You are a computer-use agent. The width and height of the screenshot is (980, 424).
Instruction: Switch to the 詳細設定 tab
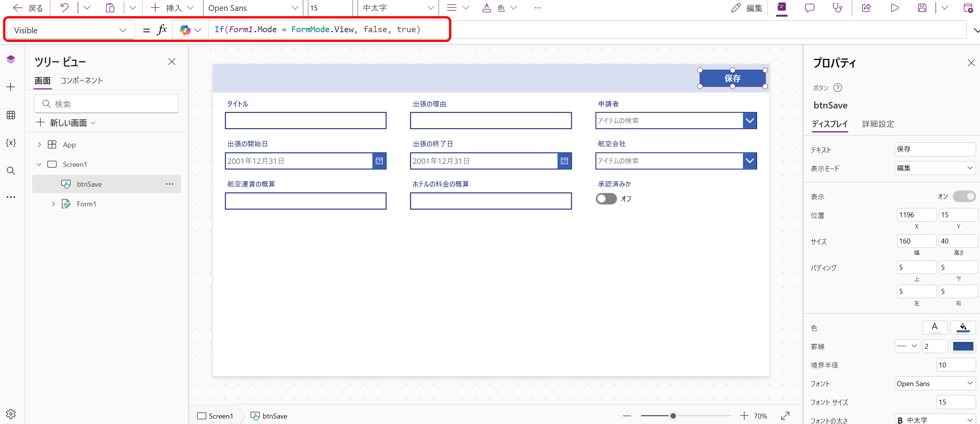[878, 124]
